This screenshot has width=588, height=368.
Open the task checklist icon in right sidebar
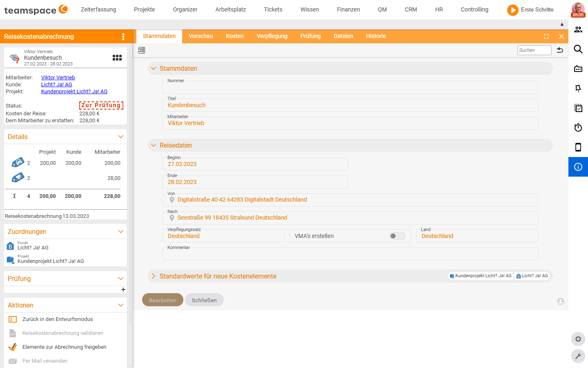click(578, 108)
